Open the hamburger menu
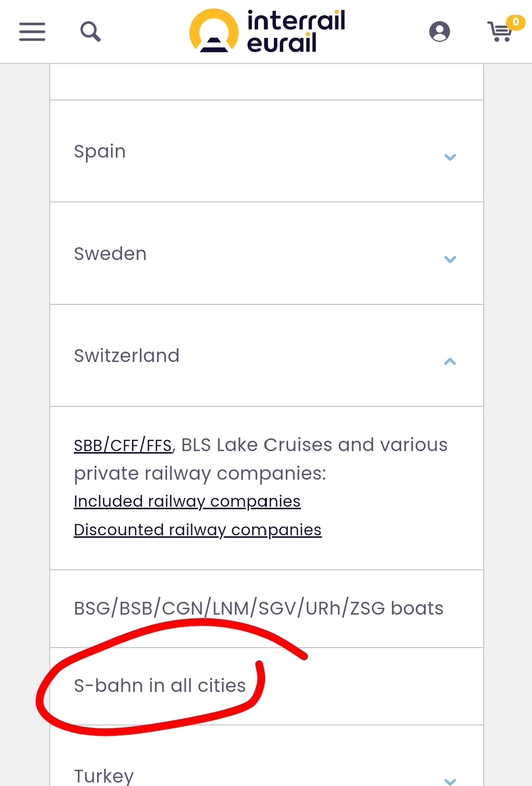Image resolution: width=532 pixels, height=786 pixels. point(32,32)
